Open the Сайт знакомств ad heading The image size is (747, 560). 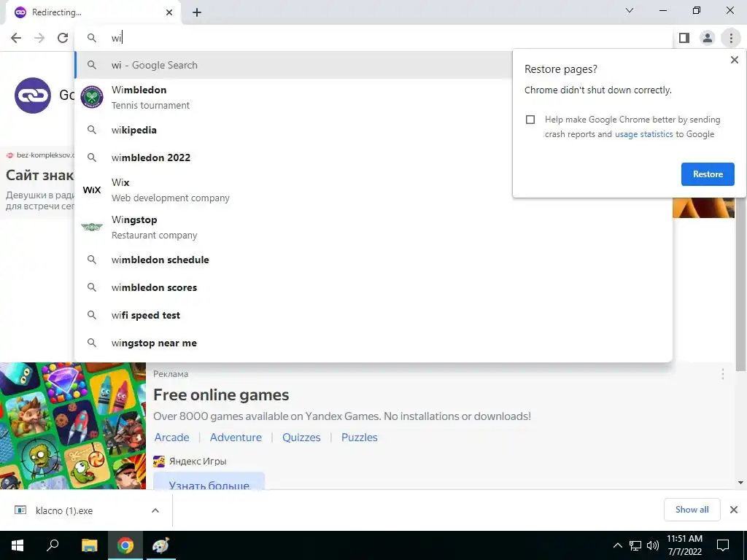point(39,175)
